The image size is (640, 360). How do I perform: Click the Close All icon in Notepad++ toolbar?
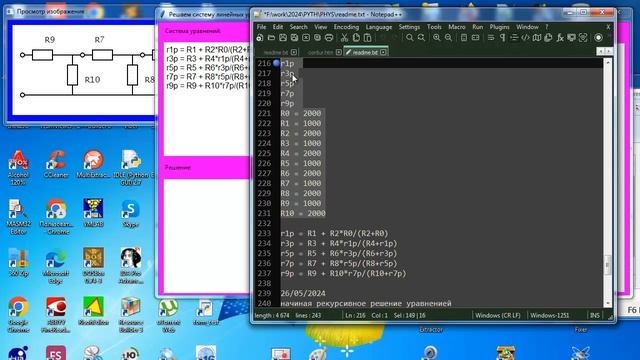tap(317, 38)
